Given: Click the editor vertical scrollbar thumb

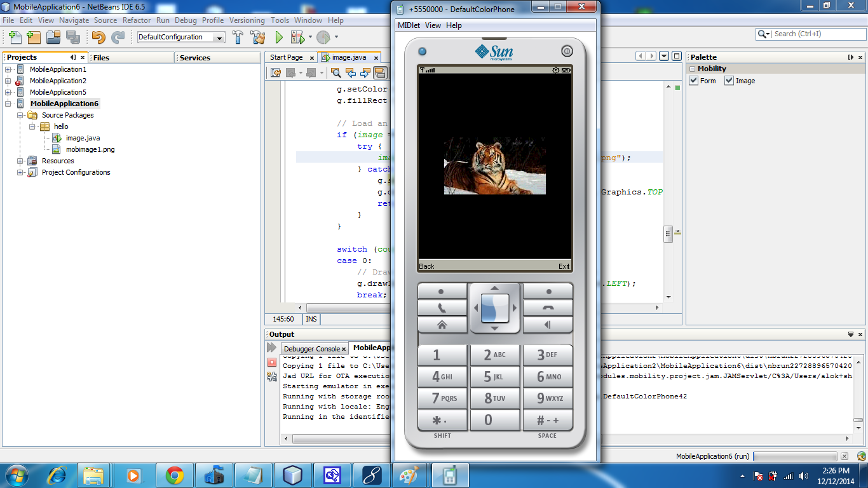Looking at the screenshot, I should [668, 234].
